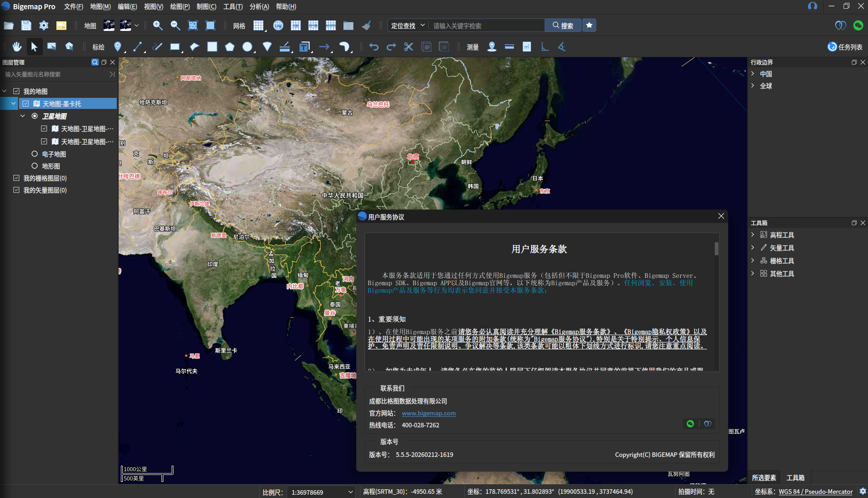Open the www.bigemap.com website link
Screen dimensions: 868x498
(x=429, y=413)
